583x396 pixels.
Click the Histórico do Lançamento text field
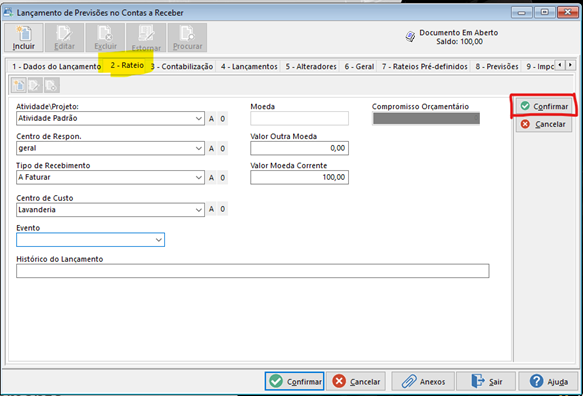[252, 271]
